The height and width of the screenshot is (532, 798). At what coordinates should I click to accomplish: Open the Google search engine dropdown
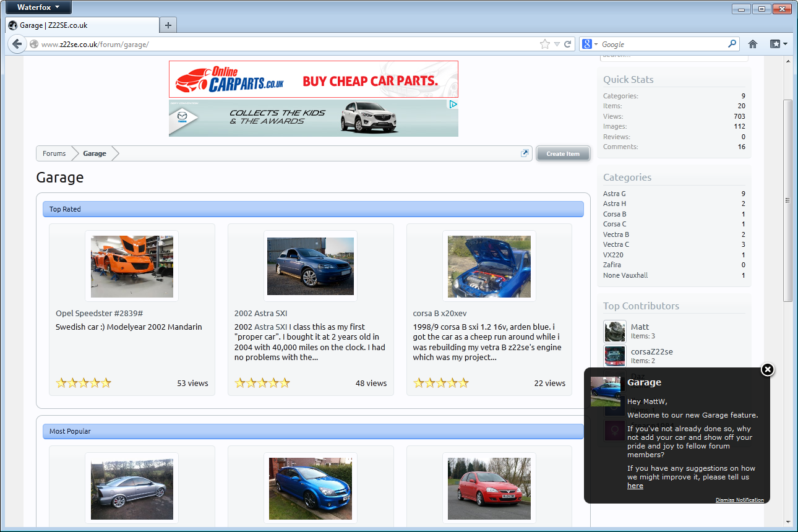[x=590, y=44]
